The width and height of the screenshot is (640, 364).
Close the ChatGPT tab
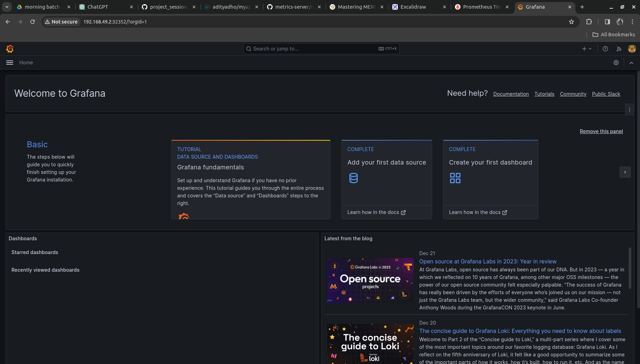131,7
